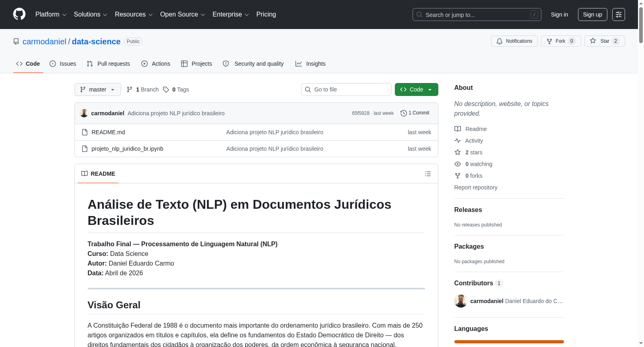The width and height of the screenshot is (644, 347).
Task: Open the green Code dropdown button
Action: point(417,89)
